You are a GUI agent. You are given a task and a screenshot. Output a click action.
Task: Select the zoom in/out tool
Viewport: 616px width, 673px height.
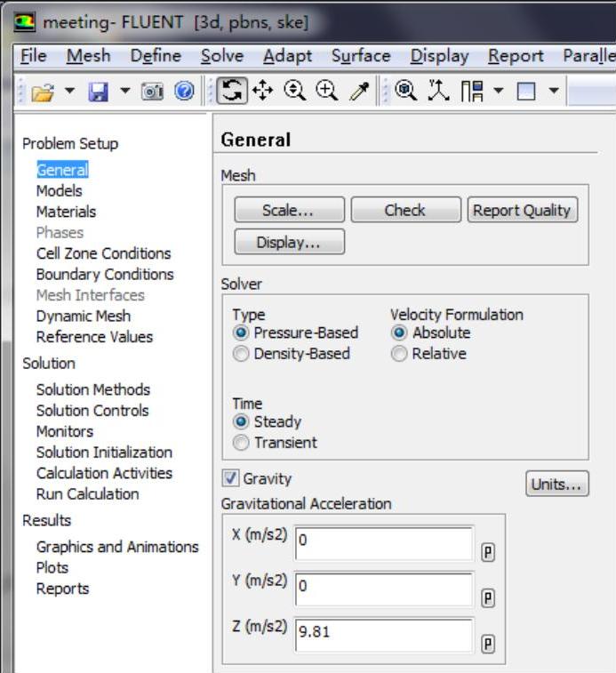[x=295, y=91]
